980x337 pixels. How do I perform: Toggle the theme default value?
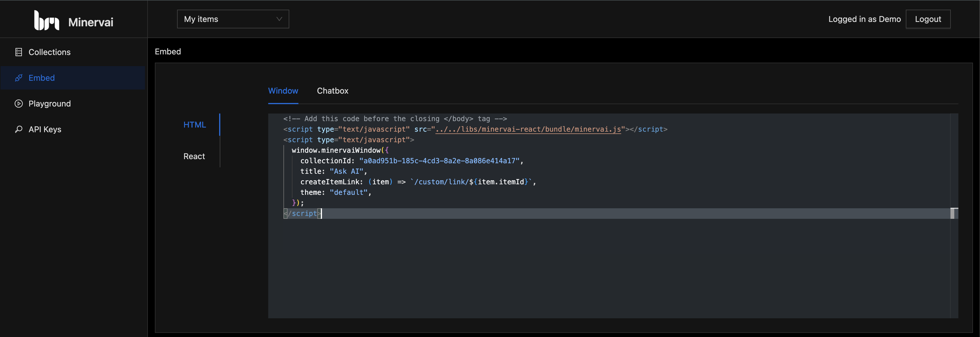click(348, 192)
